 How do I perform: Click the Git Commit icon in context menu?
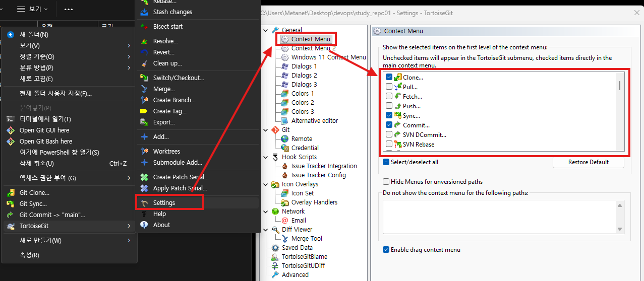point(10,215)
